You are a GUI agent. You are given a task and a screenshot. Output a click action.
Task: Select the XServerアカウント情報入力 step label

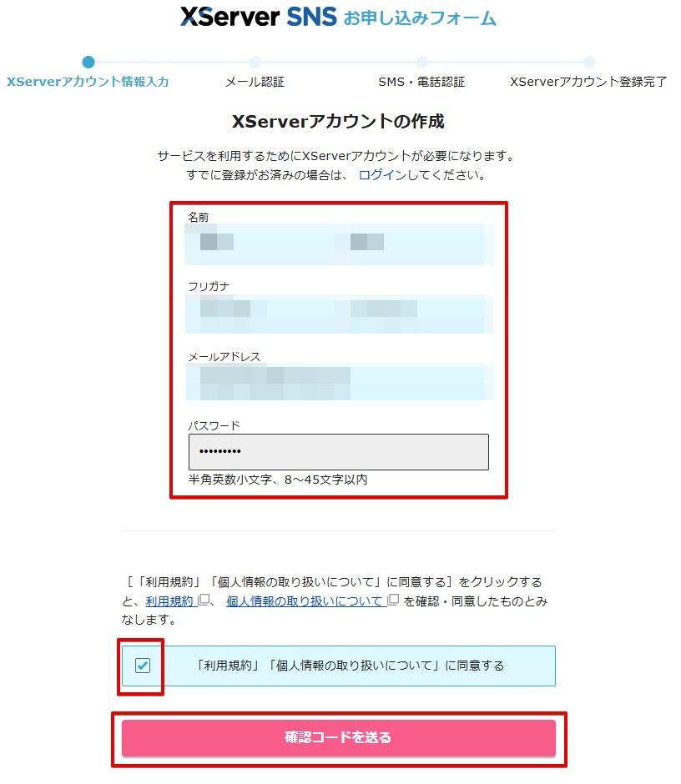click(x=88, y=82)
